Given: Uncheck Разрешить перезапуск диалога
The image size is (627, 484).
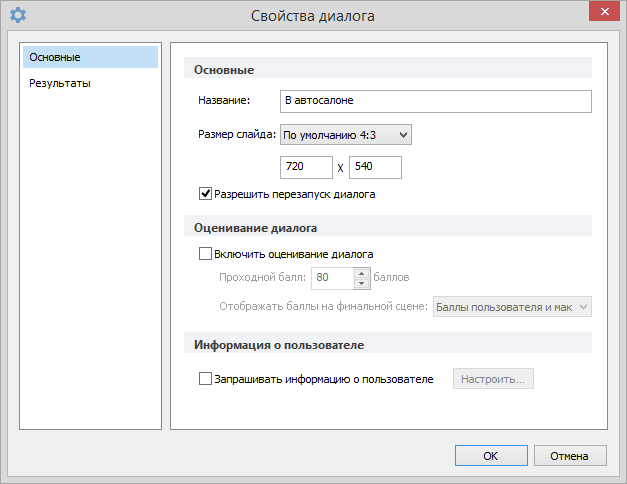Looking at the screenshot, I should tap(205, 194).
